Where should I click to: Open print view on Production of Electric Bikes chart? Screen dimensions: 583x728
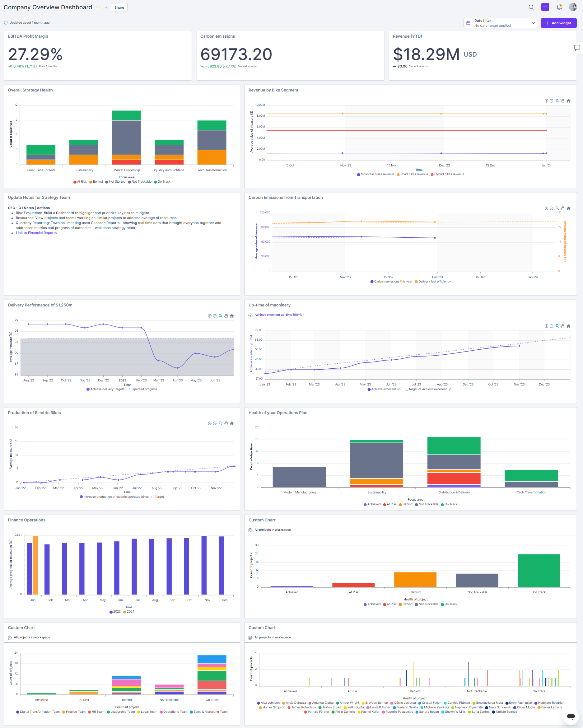[226, 423]
